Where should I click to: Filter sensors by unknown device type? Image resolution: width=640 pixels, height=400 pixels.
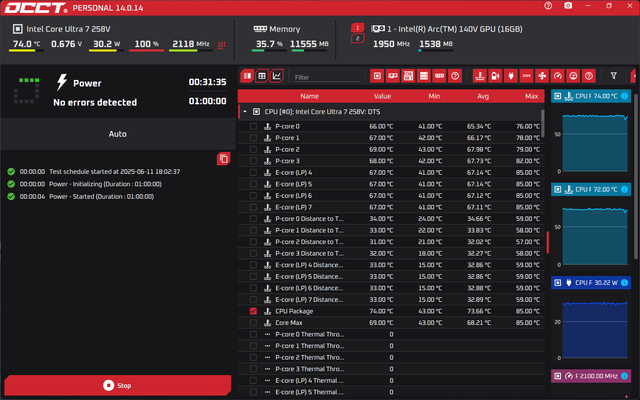(x=455, y=76)
